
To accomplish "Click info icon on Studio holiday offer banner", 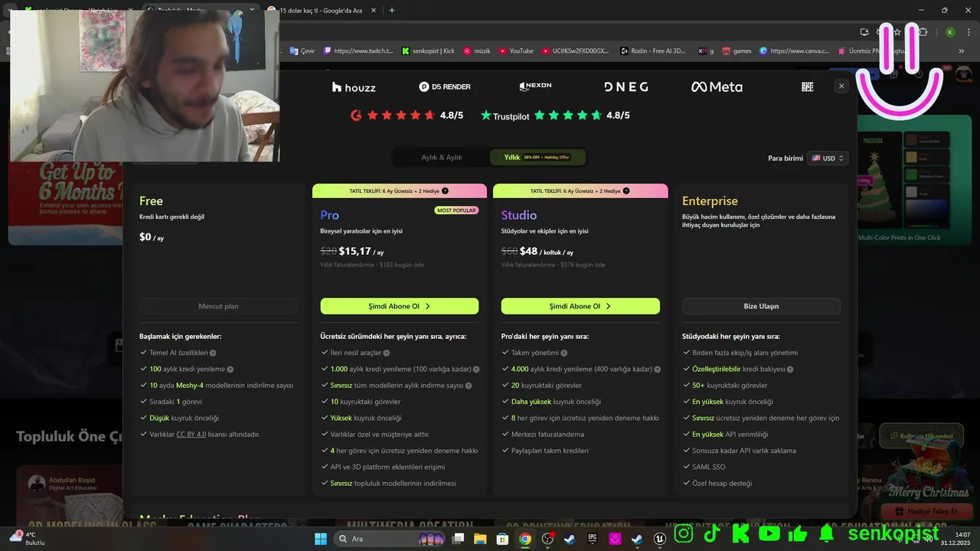I will point(626,191).
